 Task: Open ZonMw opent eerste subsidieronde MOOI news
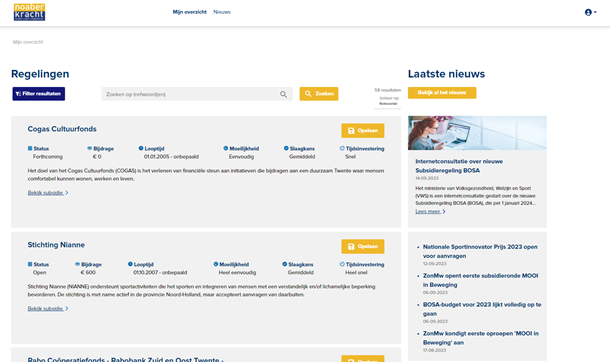coord(480,280)
